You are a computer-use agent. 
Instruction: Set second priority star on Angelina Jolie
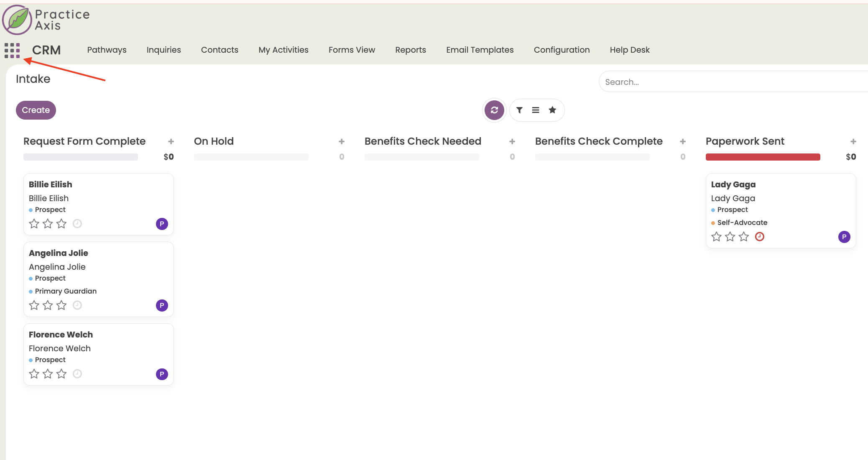point(48,305)
